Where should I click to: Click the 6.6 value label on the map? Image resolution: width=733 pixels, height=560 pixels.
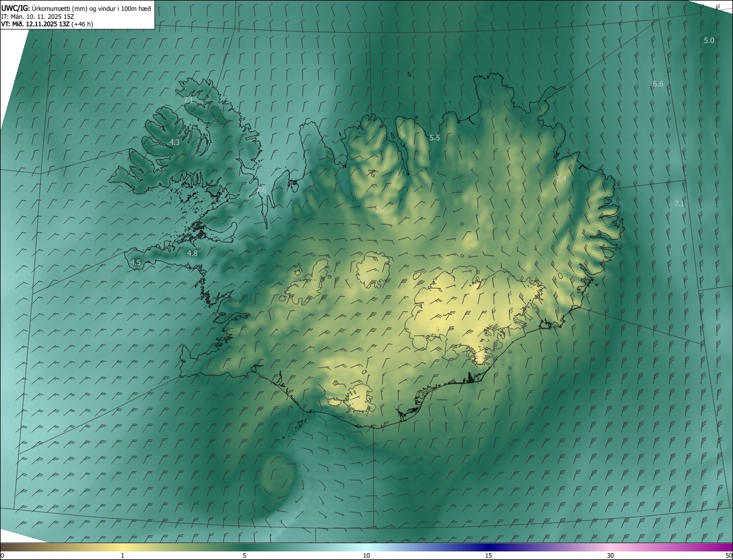click(x=658, y=84)
